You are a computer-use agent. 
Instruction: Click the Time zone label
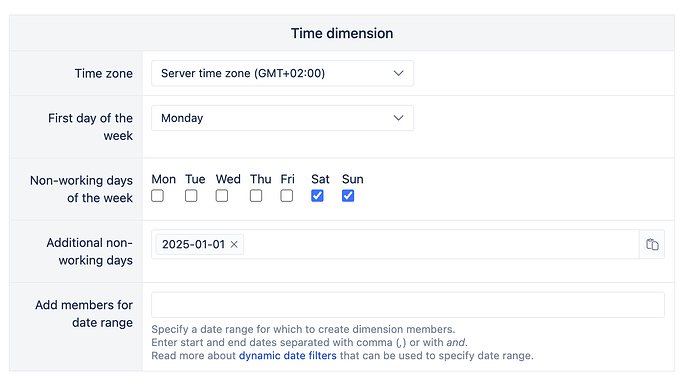point(103,73)
